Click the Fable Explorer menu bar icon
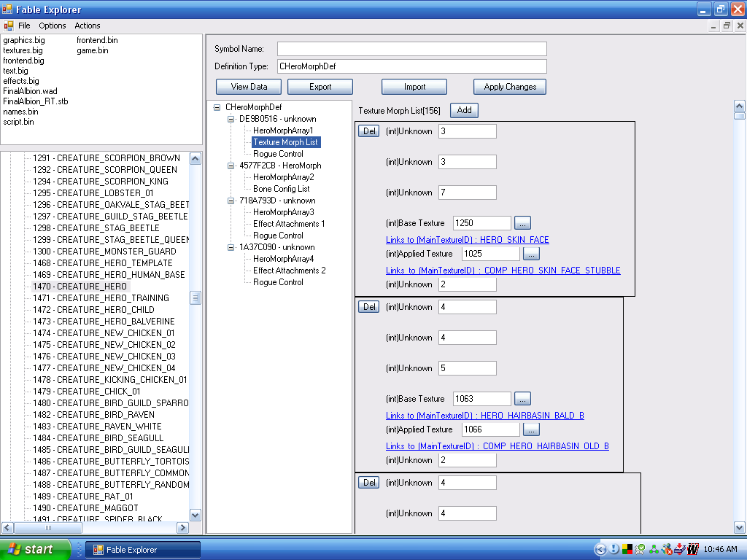This screenshot has width=747, height=560. pos(9,26)
